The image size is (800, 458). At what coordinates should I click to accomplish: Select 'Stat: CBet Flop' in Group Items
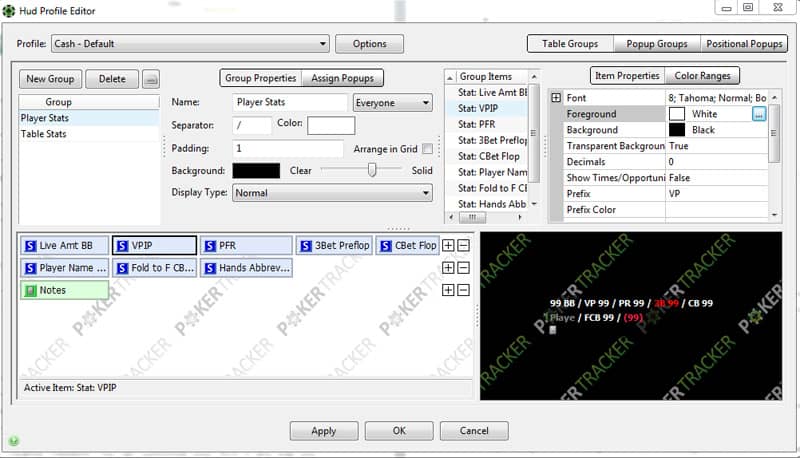point(487,156)
